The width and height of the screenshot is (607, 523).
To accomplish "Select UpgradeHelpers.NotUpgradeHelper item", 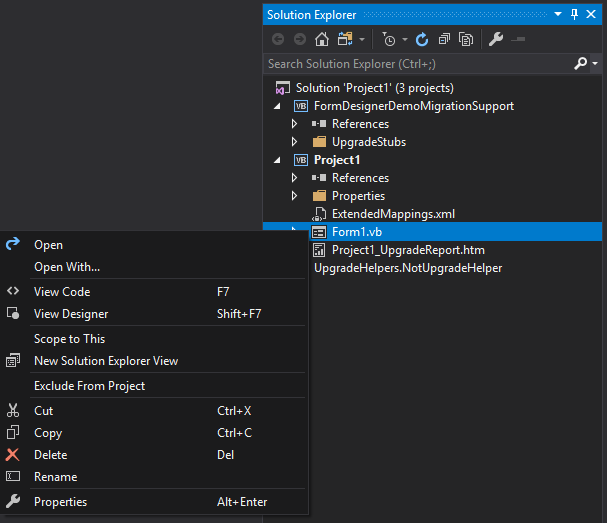I will click(408, 268).
